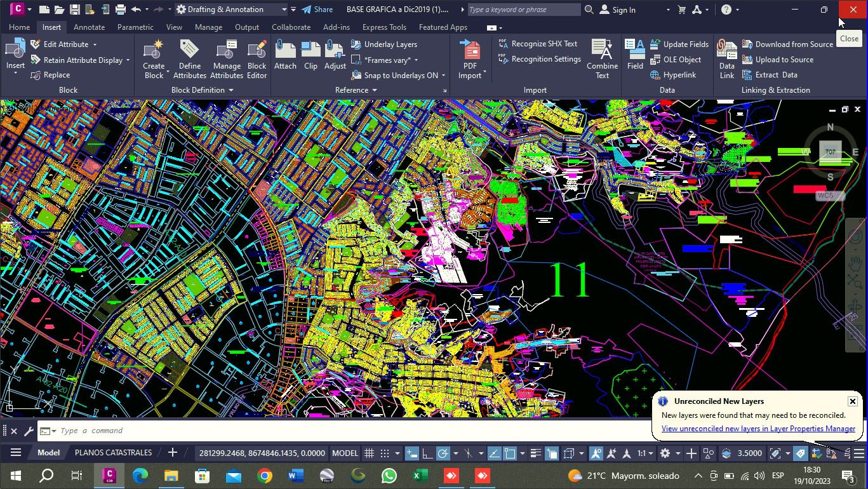Click View unreconciled new layers link

(758, 429)
